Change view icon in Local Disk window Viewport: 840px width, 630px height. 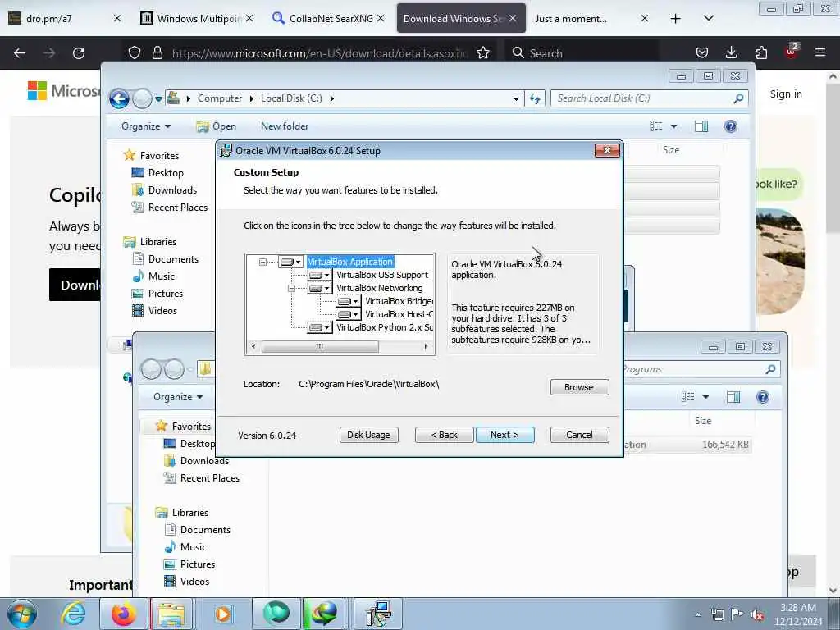click(x=656, y=126)
